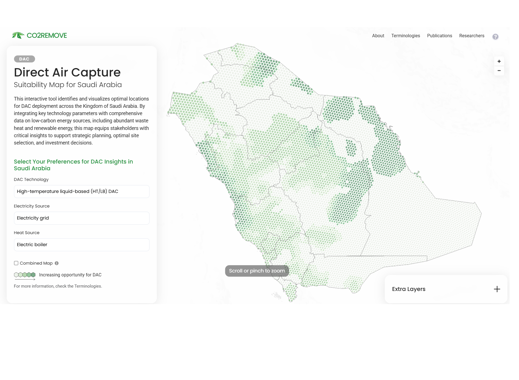Follow the Terminologies link in footer note

(88, 286)
